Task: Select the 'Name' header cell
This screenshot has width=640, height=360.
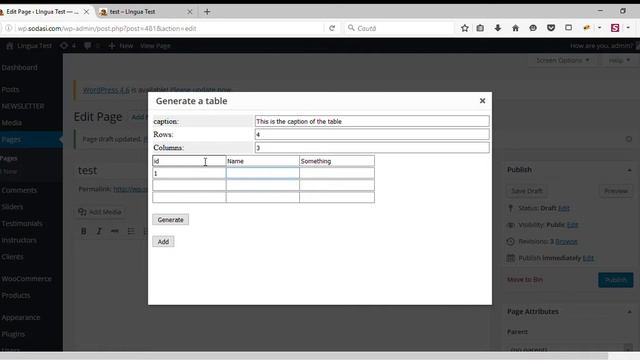Action: (262, 161)
